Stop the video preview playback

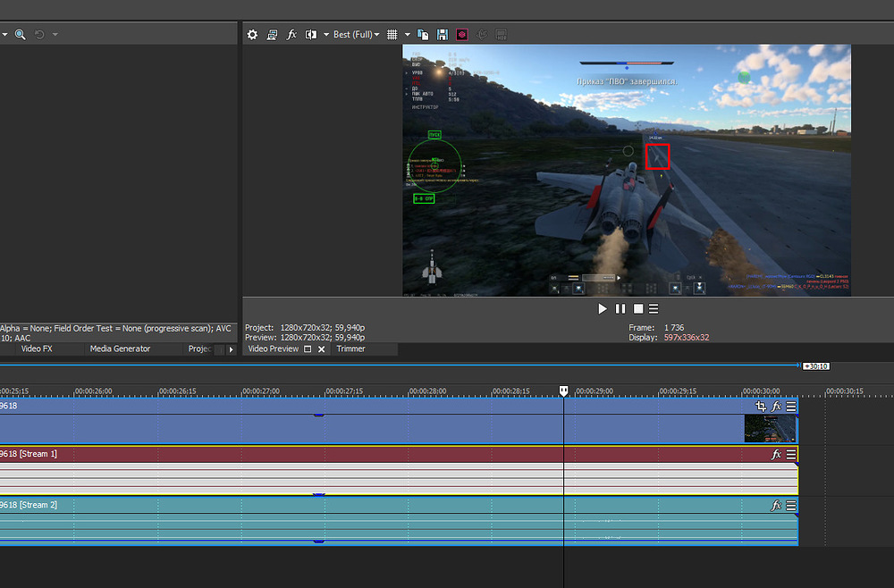(638, 308)
